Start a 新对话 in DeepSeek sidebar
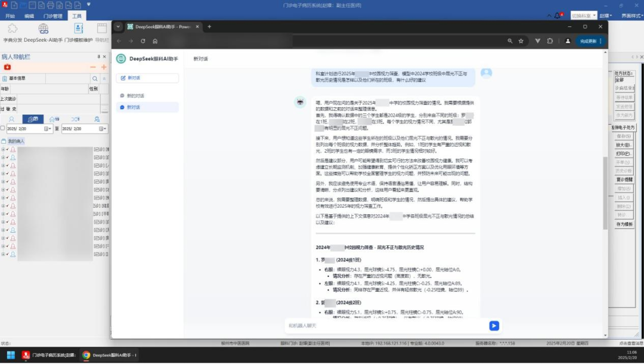 [147, 78]
